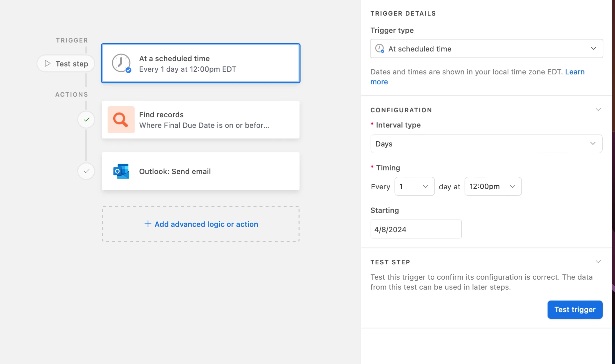Click the green checkmark beside Find records
Image resolution: width=615 pixels, height=364 pixels.
pyautogui.click(x=86, y=120)
